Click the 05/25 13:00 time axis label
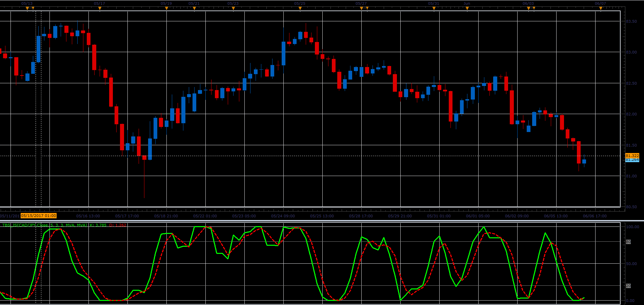The image size is (644, 305). point(322,216)
